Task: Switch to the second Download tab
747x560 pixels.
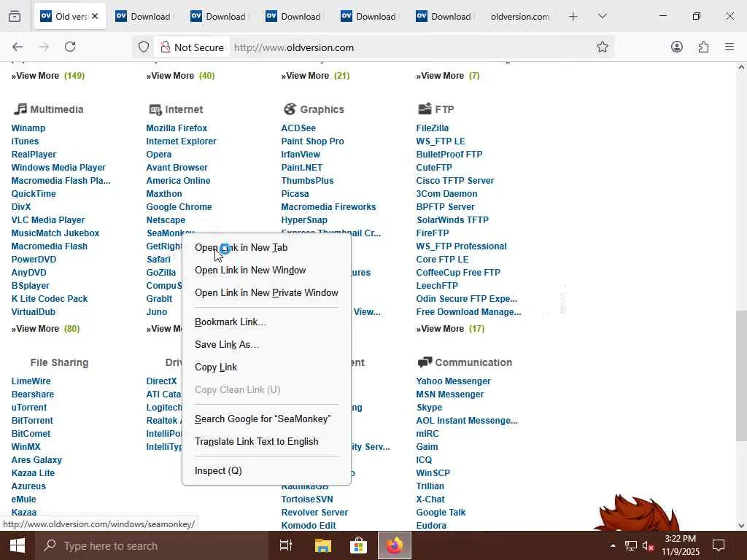Action: click(219, 17)
